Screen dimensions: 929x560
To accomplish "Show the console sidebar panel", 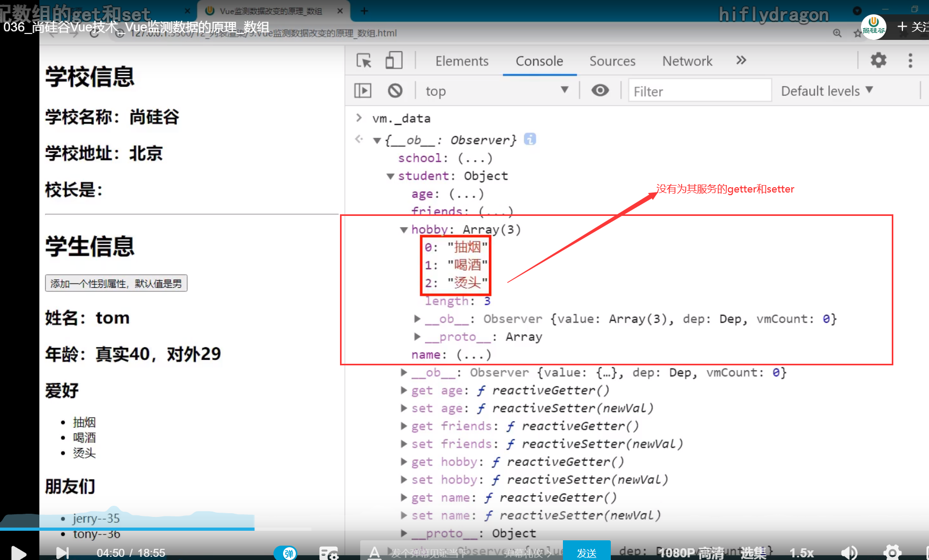I will click(363, 91).
